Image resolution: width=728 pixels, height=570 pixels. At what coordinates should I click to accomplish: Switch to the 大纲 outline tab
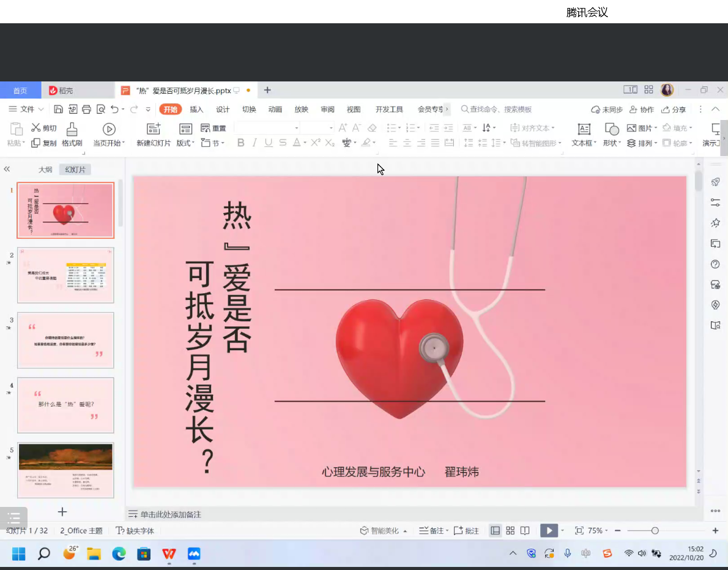click(45, 170)
